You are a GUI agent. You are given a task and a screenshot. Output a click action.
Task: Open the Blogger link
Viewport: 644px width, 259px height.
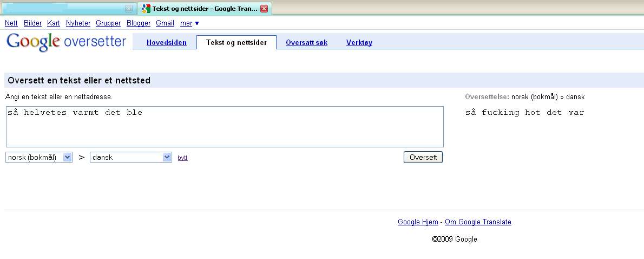click(139, 23)
